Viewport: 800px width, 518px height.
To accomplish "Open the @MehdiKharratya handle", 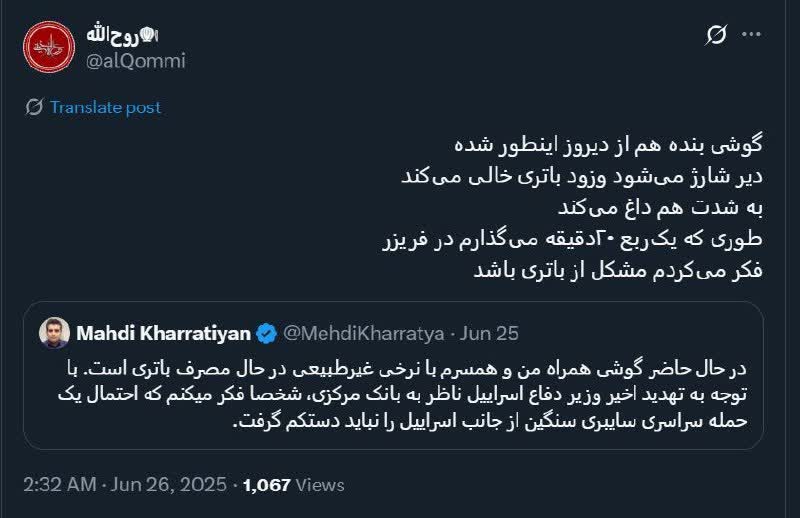I will [363, 333].
